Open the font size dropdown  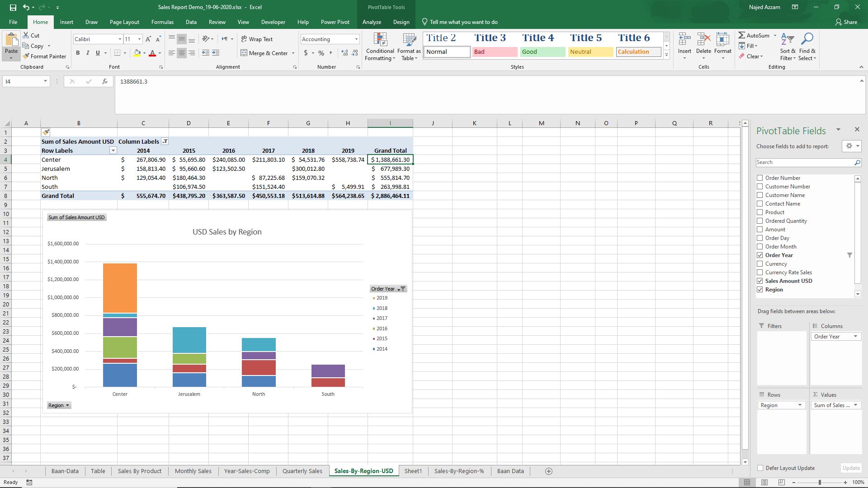(x=139, y=39)
